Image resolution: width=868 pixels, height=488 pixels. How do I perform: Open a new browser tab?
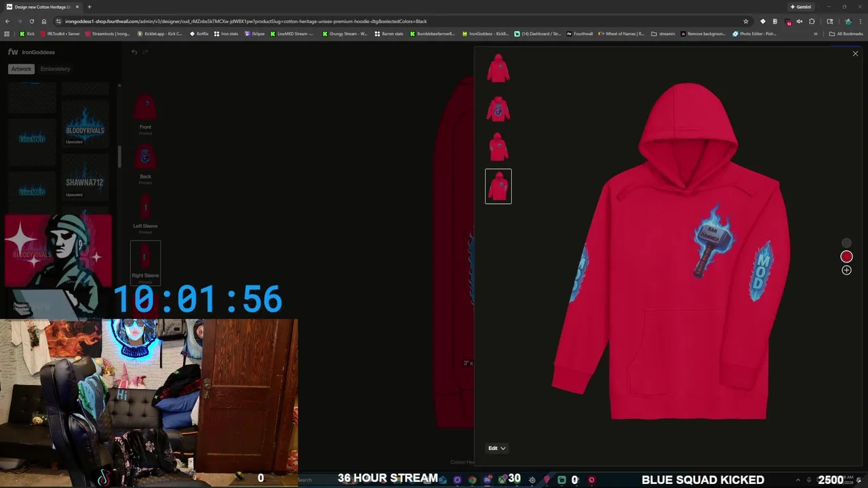[89, 7]
